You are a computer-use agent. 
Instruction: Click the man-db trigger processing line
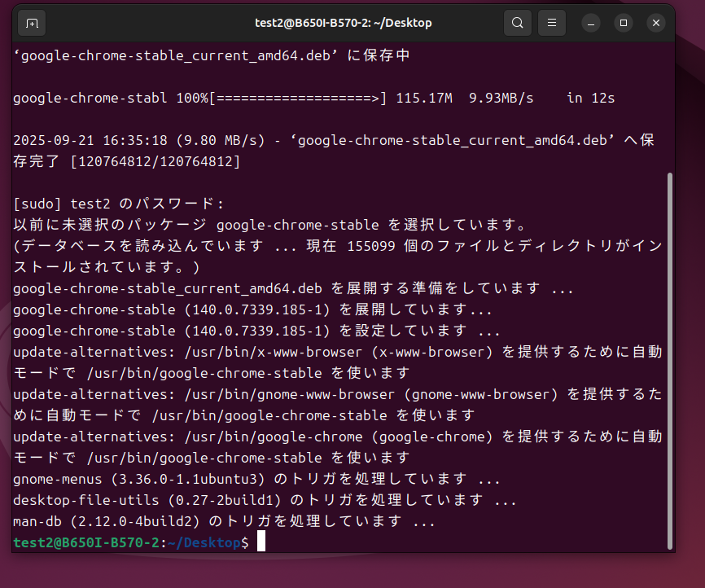[x=224, y=521]
